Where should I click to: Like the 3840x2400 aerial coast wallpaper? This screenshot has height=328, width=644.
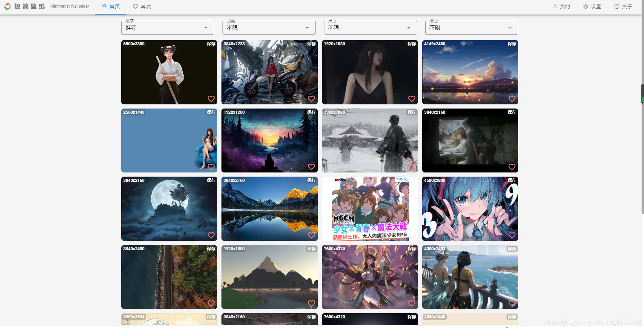(211, 303)
